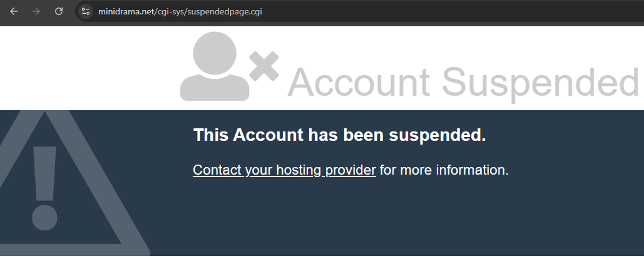Click the grey word Suspended in heading
The height and width of the screenshot is (261, 644).
coord(541,81)
